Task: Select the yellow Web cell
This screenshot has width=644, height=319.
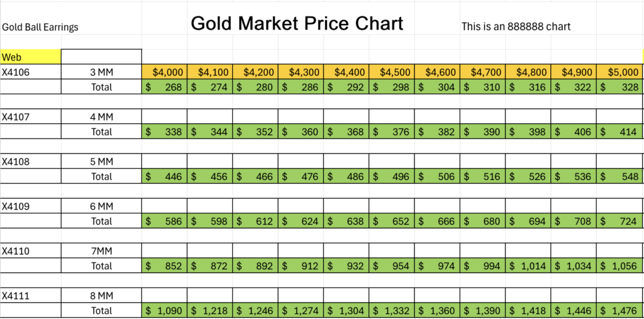Action: [31, 57]
